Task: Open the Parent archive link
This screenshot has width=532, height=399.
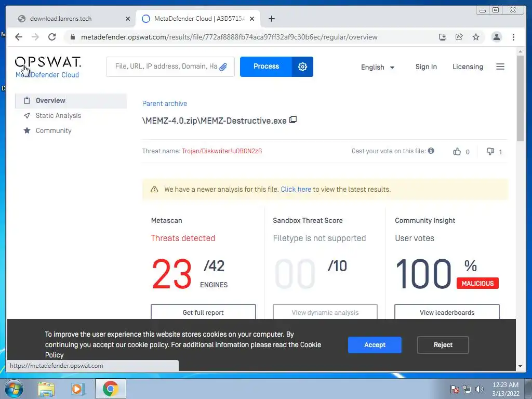Action: (x=165, y=103)
